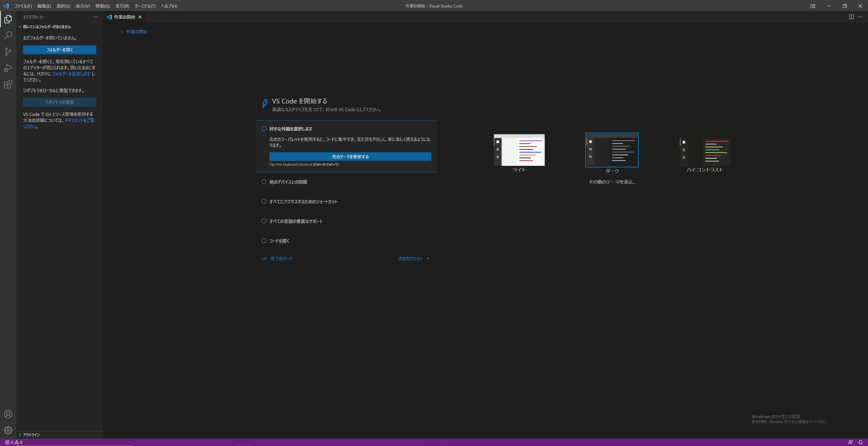
Task: Click the feedback icon in status bar
Action: (x=850, y=442)
